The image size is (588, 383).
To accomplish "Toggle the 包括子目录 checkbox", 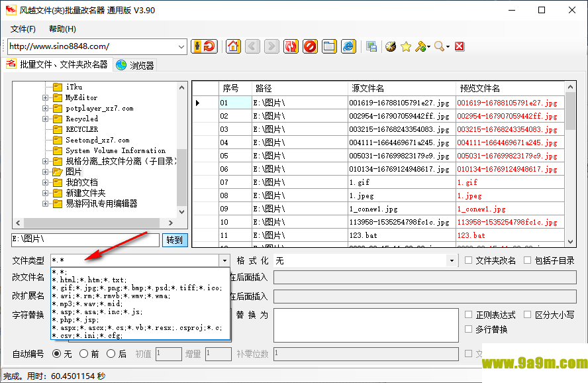I will [527, 260].
